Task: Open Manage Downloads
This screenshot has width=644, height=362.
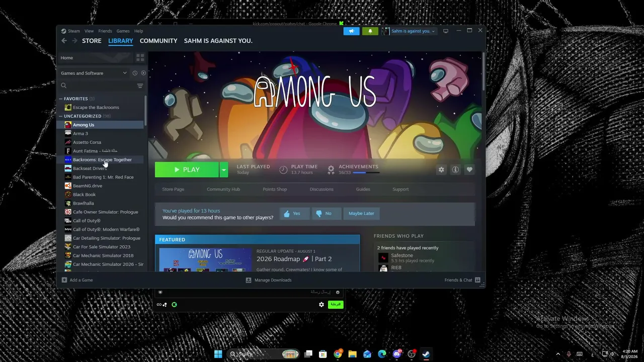Action: click(x=269, y=280)
